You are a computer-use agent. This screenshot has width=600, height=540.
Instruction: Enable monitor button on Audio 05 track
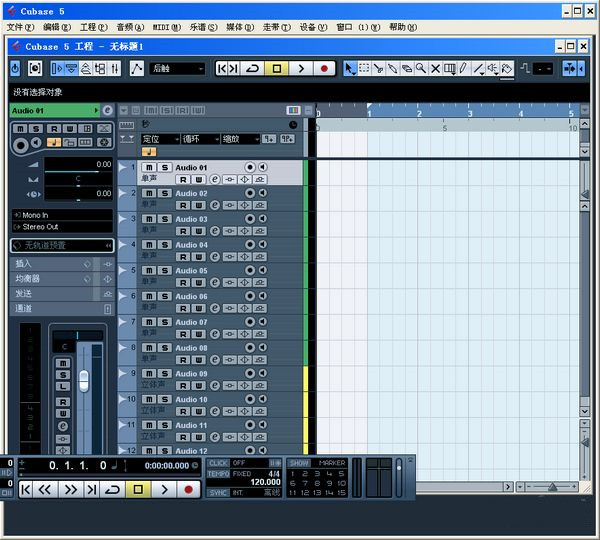click(x=263, y=270)
